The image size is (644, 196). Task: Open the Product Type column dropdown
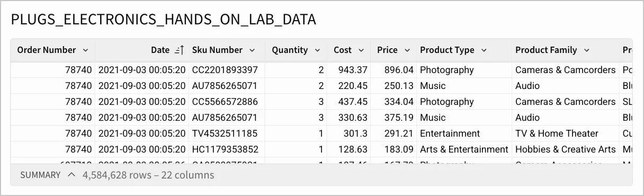tap(484, 50)
